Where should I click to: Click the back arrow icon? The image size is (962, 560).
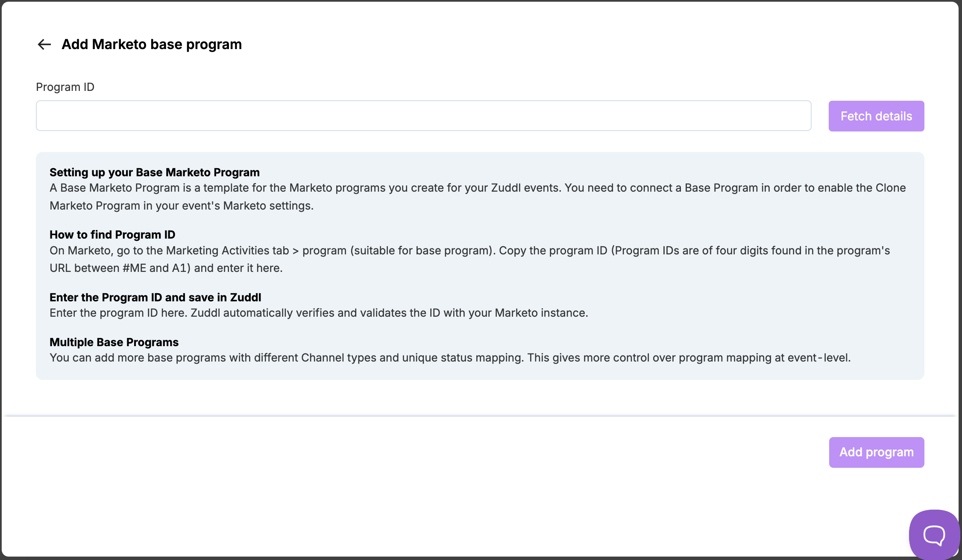point(44,44)
